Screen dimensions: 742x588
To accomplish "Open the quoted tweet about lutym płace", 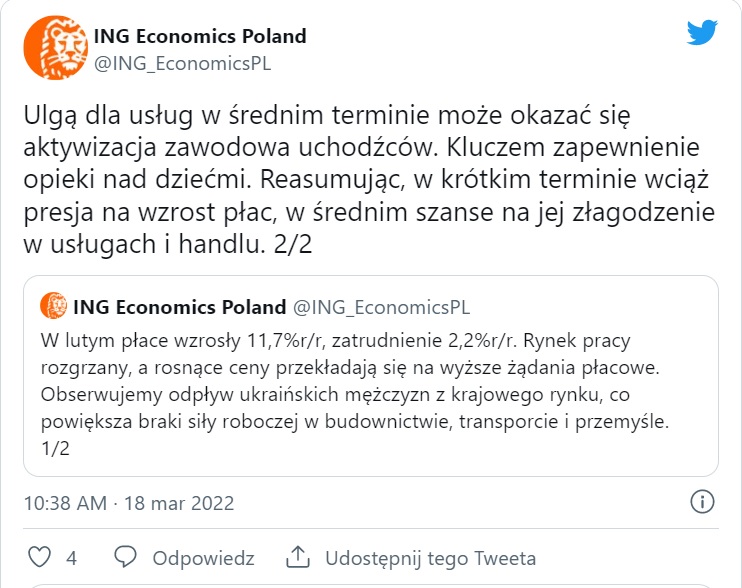I will (371, 376).
